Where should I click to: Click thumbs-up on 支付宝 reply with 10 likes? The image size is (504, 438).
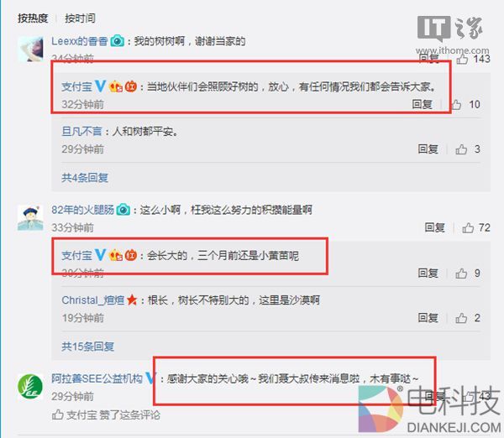click(456, 104)
